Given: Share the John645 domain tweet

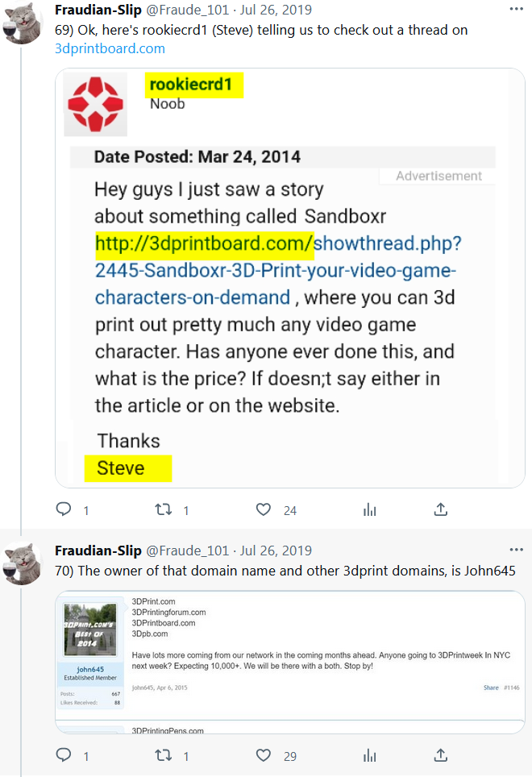Looking at the screenshot, I should click(x=440, y=755).
